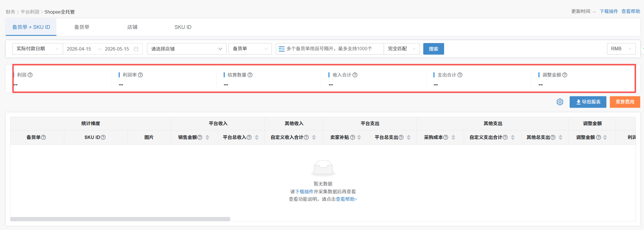
Task: Click the 导出报表 export button
Action: tap(588, 102)
